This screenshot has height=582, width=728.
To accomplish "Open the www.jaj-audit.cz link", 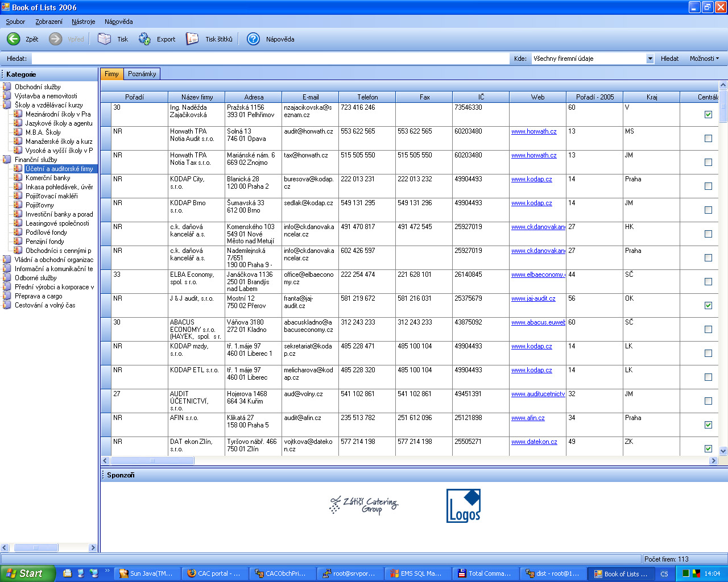I will (533, 298).
